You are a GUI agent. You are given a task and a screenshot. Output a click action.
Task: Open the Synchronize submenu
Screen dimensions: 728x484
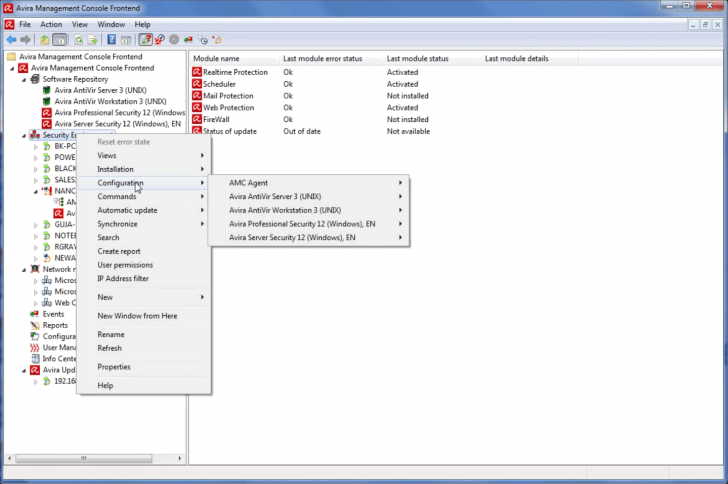[x=144, y=224]
